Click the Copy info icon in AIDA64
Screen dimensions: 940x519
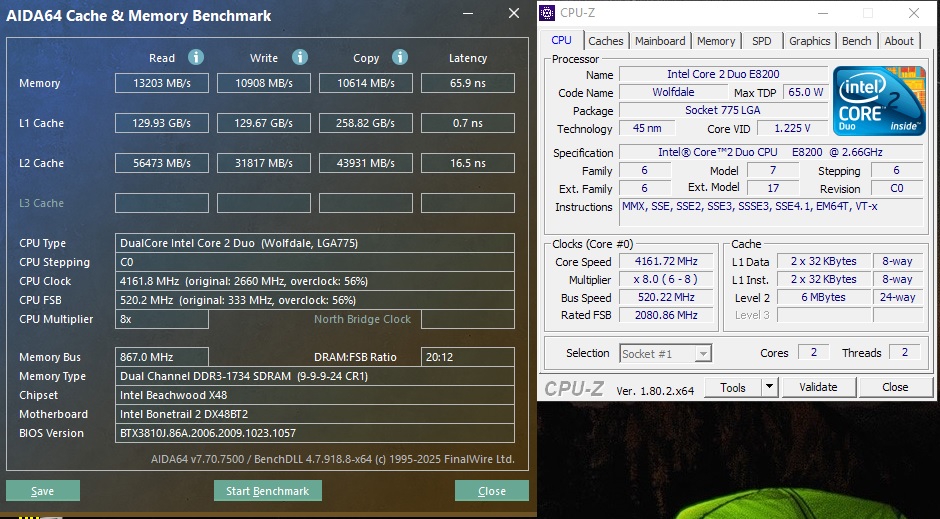[400, 57]
